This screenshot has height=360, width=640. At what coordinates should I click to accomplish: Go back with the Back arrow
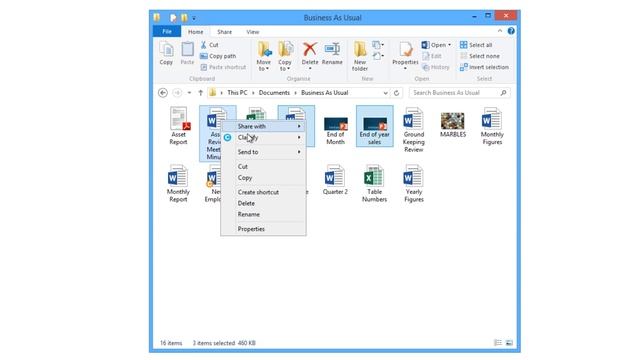163,93
